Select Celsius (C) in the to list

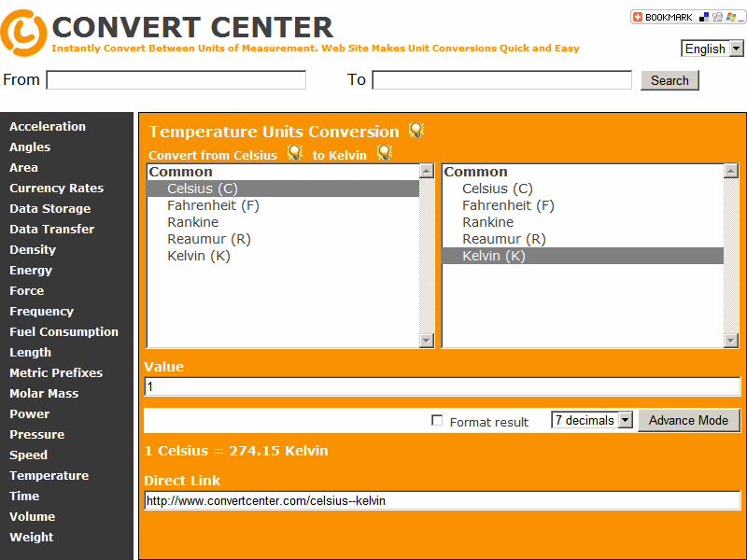point(583,189)
